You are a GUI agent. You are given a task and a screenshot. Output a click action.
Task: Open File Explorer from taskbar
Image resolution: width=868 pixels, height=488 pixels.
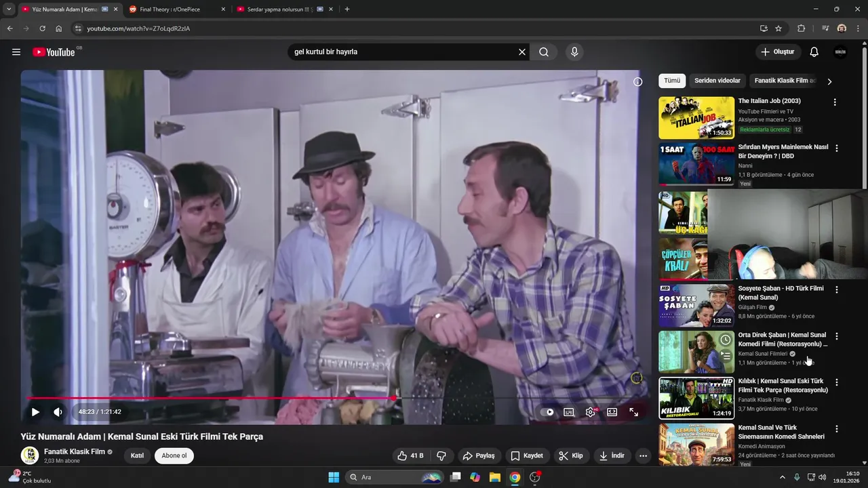[x=495, y=477]
